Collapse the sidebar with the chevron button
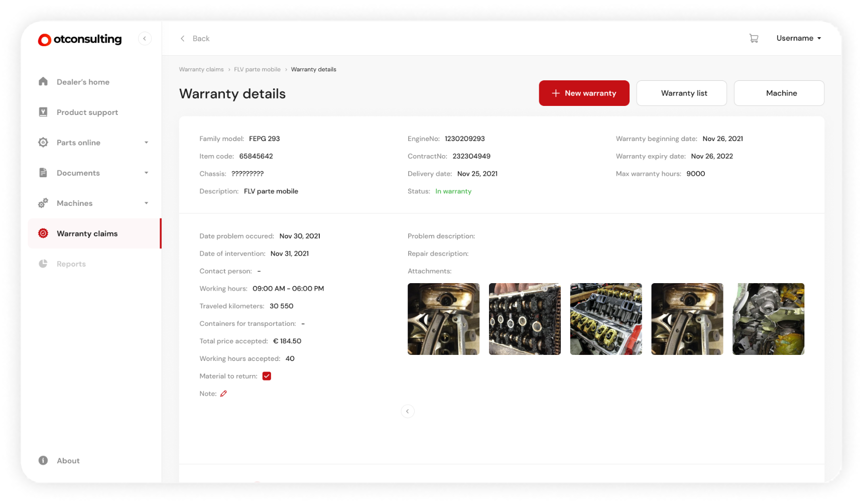The height and width of the screenshot is (504, 862). (145, 39)
